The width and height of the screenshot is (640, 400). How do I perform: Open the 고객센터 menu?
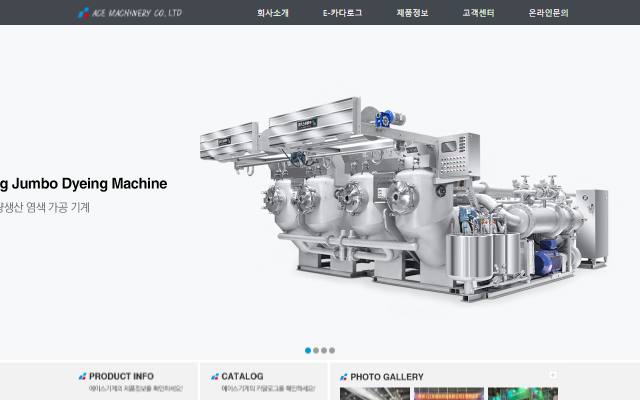click(x=478, y=13)
